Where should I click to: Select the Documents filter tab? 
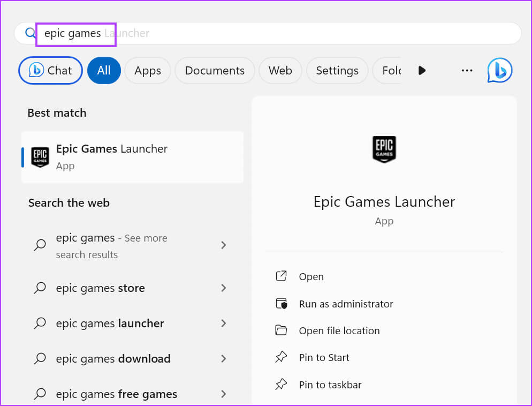pos(215,71)
